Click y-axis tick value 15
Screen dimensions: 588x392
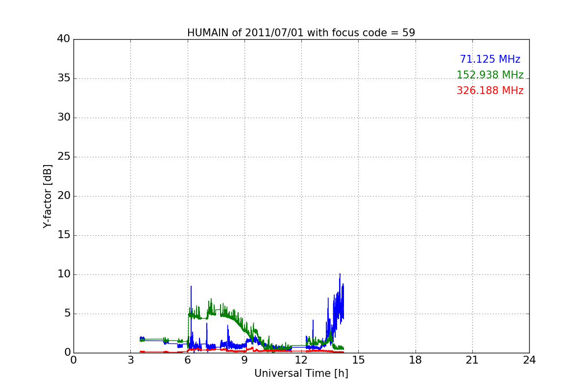tap(64, 235)
